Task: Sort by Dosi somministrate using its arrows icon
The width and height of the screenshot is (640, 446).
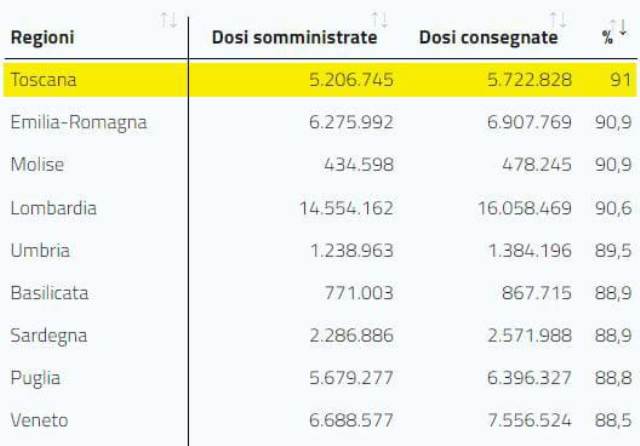Action: (379, 20)
